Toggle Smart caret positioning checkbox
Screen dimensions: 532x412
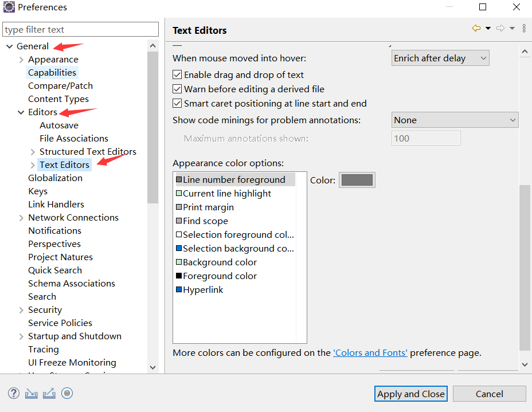coord(177,103)
